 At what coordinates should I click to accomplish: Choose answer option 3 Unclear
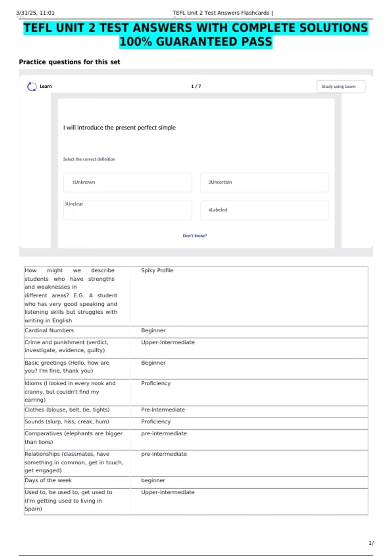(128, 210)
